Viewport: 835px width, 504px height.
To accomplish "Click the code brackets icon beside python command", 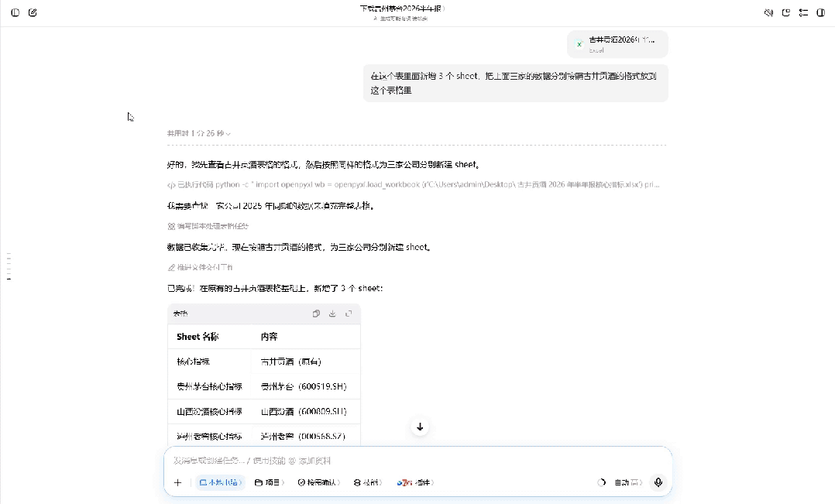I will (x=171, y=185).
